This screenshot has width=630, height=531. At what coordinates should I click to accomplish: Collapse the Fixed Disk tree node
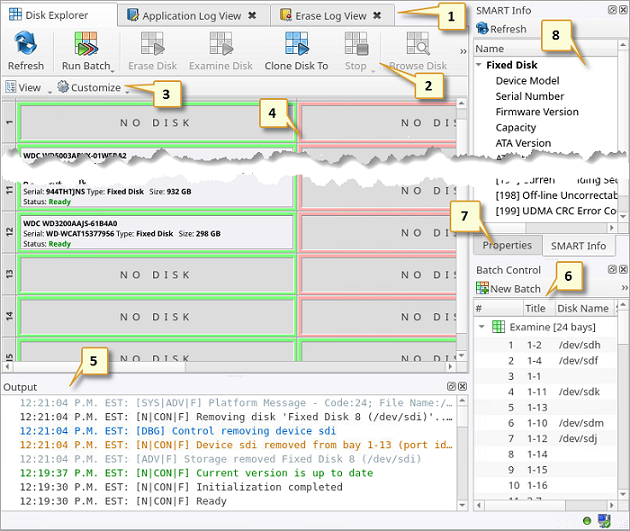(x=479, y=65)
